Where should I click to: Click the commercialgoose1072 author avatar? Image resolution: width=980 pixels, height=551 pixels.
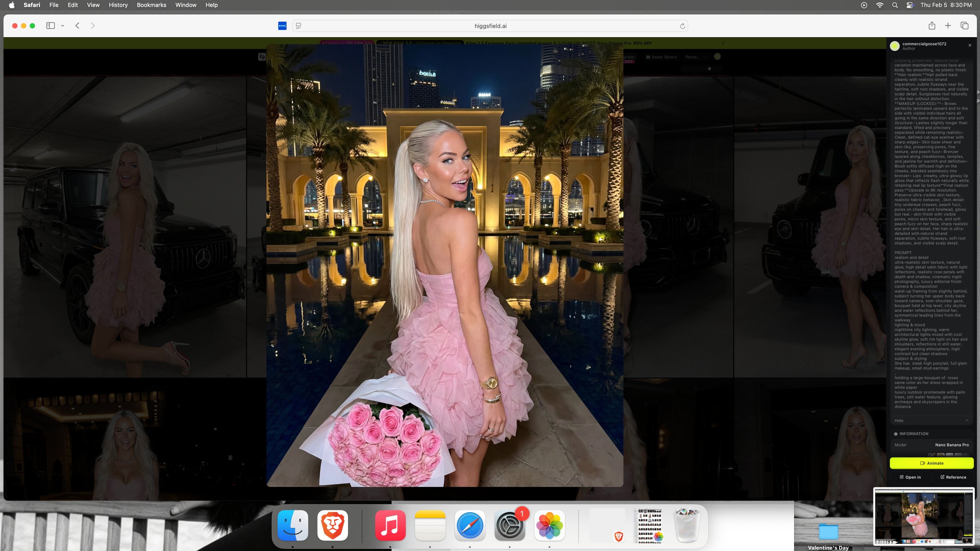point(894,46)
